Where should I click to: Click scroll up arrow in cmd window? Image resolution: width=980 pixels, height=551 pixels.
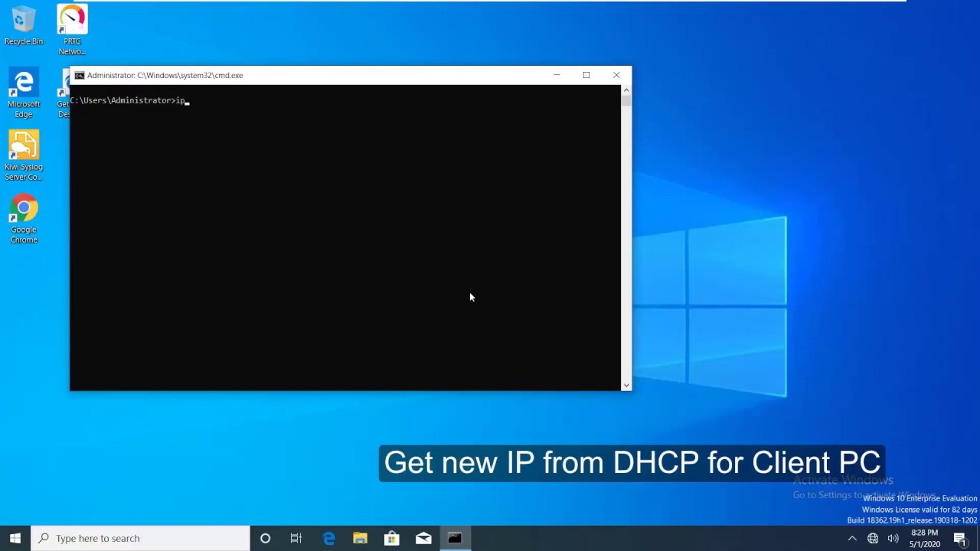click(627, 90)
